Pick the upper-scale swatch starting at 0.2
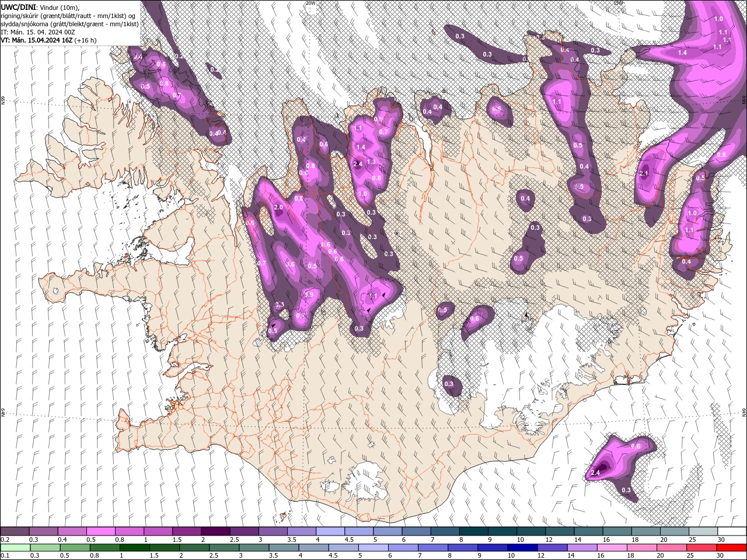Screen dimensions: 747x560 point(15,531)
